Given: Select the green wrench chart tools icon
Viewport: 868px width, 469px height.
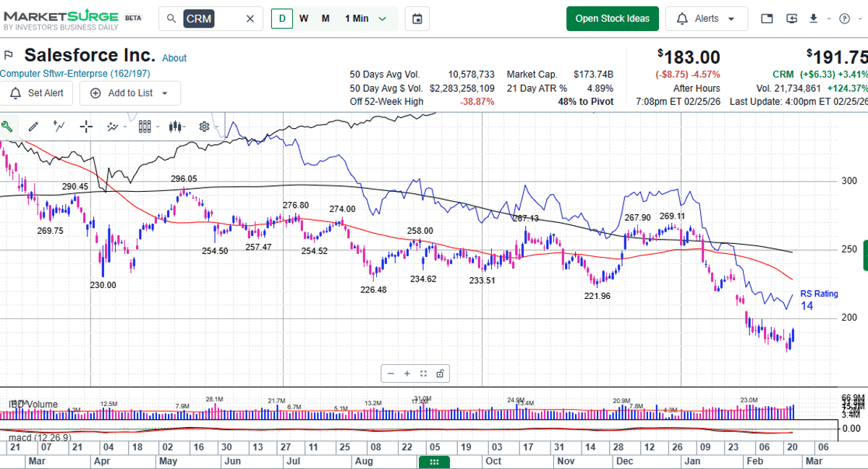Looking at the screenshot, I should 9,126.
